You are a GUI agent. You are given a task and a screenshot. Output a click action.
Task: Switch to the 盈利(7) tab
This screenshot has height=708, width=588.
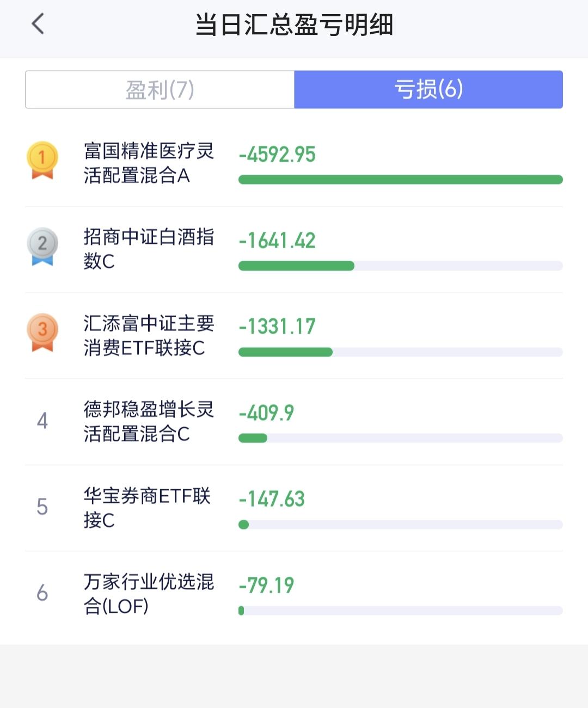[x=160, y=89]
